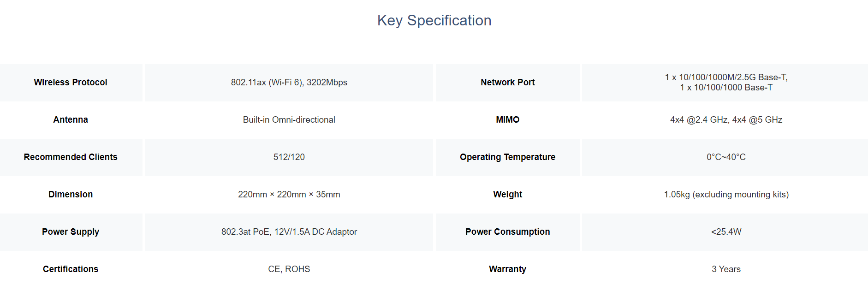Select the Wireless Protocol label cell
This screenshot has width=868, height=297.
[x=71, y=83]
